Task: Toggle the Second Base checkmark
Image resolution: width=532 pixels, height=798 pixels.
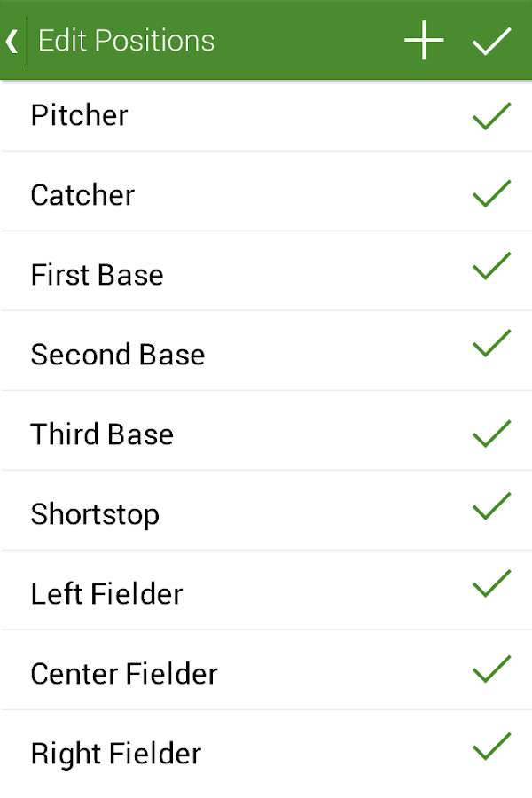Action: 492,343
